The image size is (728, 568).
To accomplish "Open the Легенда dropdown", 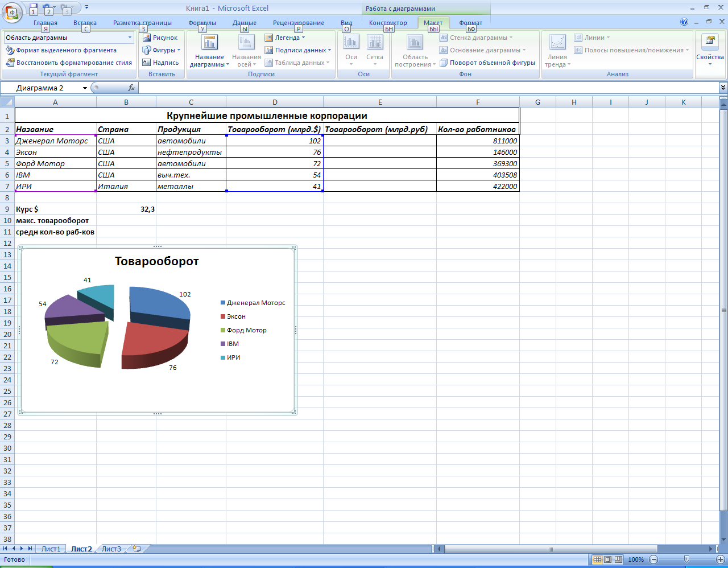I will (285, 38).
